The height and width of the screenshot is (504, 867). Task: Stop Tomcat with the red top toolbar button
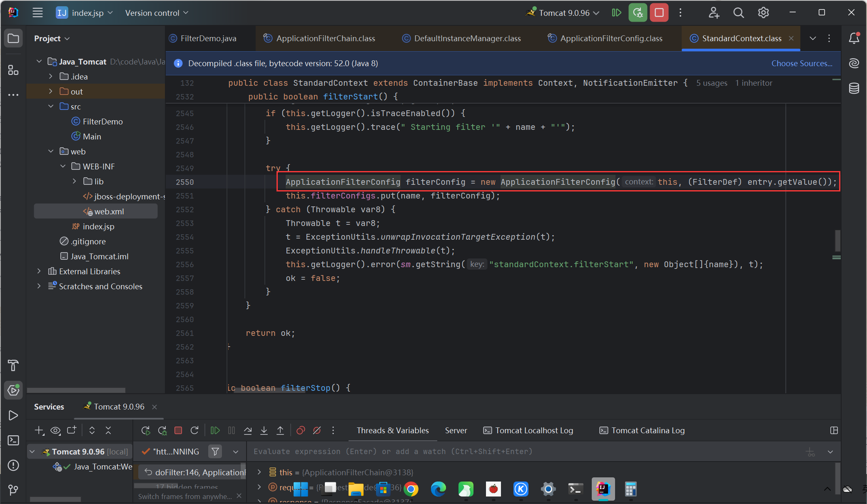point(659,13)
